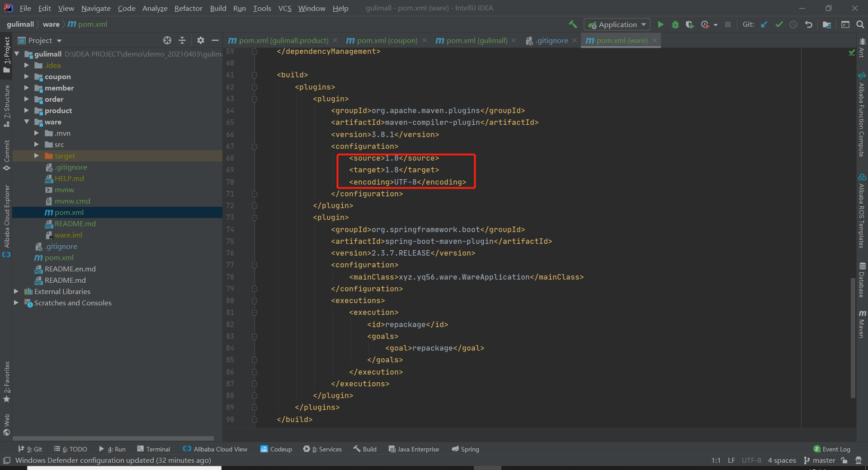Fold the build tag at line 61

[x=255, y=75]
